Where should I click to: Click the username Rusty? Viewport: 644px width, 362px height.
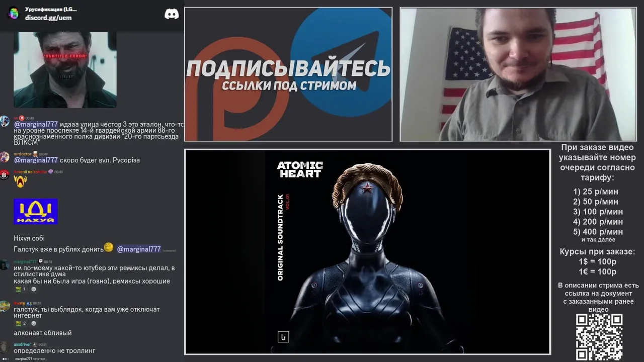[x=19, y=303]
